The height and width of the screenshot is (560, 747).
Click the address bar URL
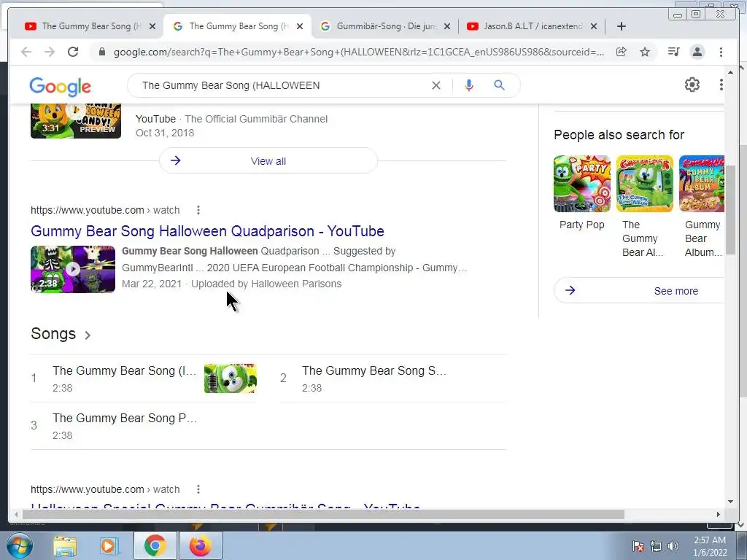[x=358, y=52]
